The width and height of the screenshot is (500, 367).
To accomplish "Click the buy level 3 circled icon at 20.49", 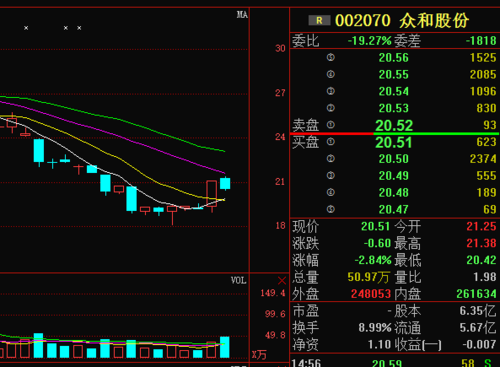I will [x=330, y=176].
